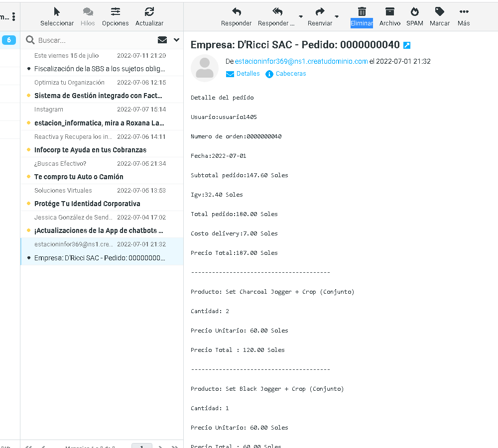
Task: Click the Responder reply icon
Action: (x=237, y=12)
